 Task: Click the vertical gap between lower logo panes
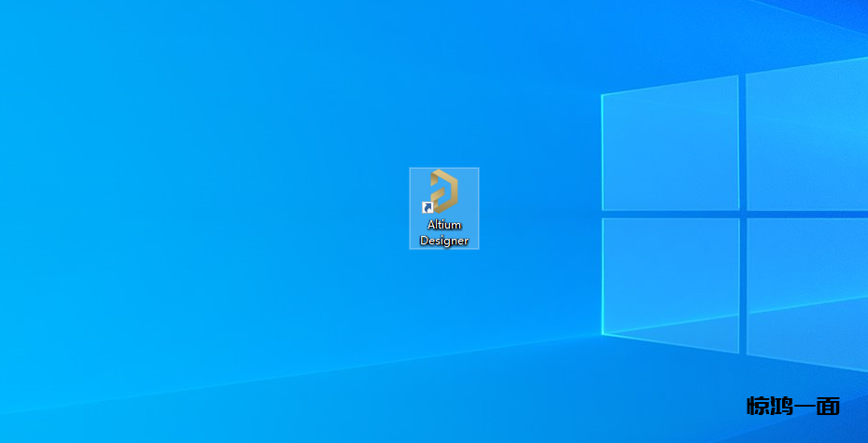(743, 284)
